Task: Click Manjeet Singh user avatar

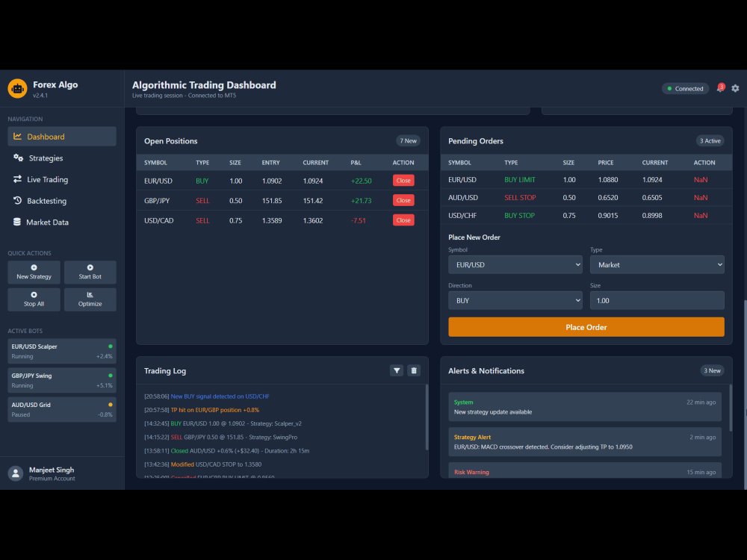Action: click(16, 473)
